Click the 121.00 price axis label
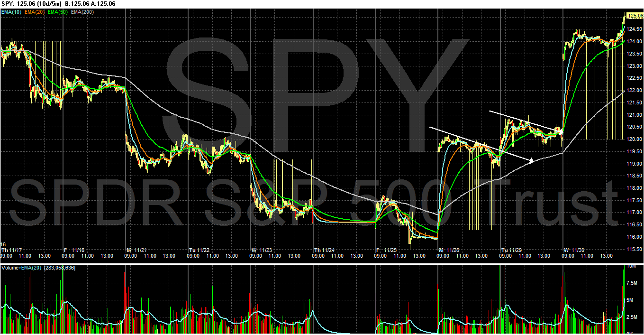 pos(635,114)
